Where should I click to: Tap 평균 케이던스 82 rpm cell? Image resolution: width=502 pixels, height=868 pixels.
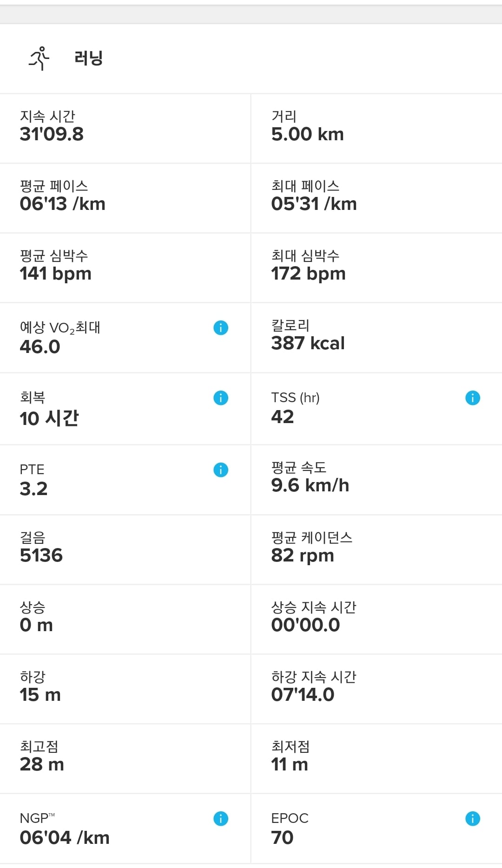click(x=377, y=550)
